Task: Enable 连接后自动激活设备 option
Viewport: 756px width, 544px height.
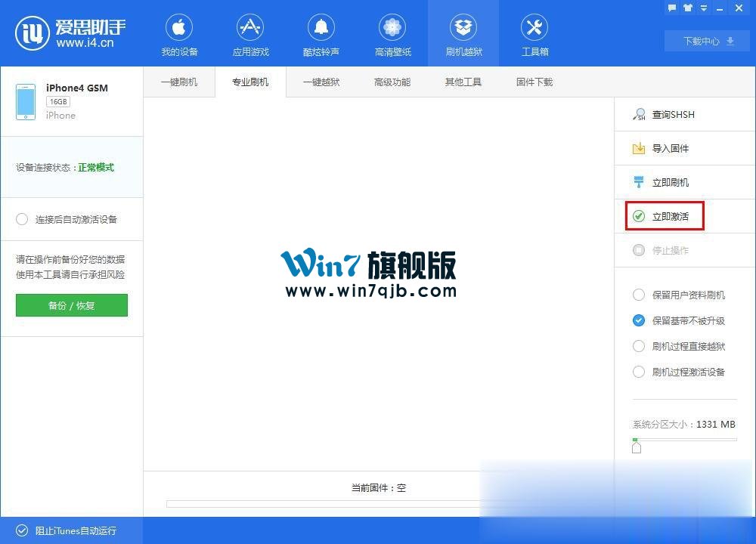Action: pos(22,219)
